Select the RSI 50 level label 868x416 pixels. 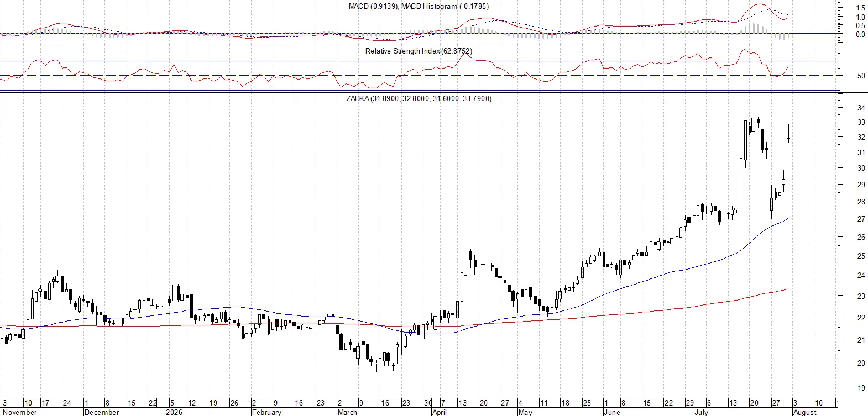coord(861,76)
